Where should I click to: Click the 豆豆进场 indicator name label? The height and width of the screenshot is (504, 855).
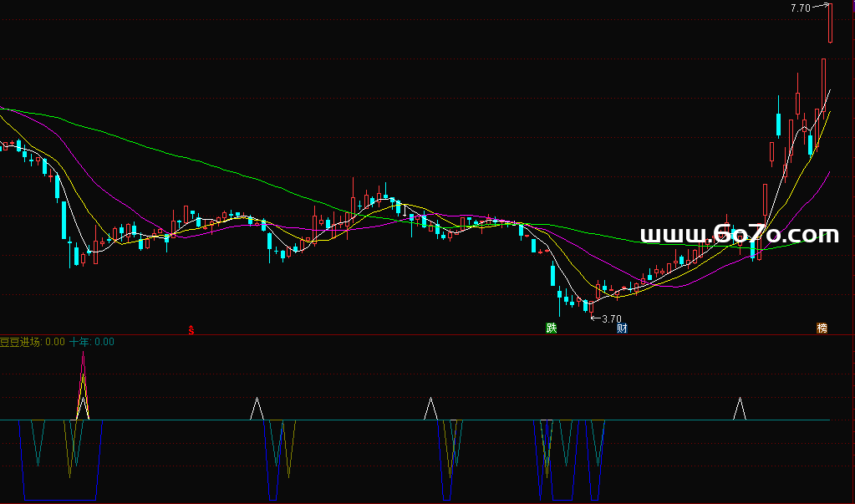coord(21,342)
